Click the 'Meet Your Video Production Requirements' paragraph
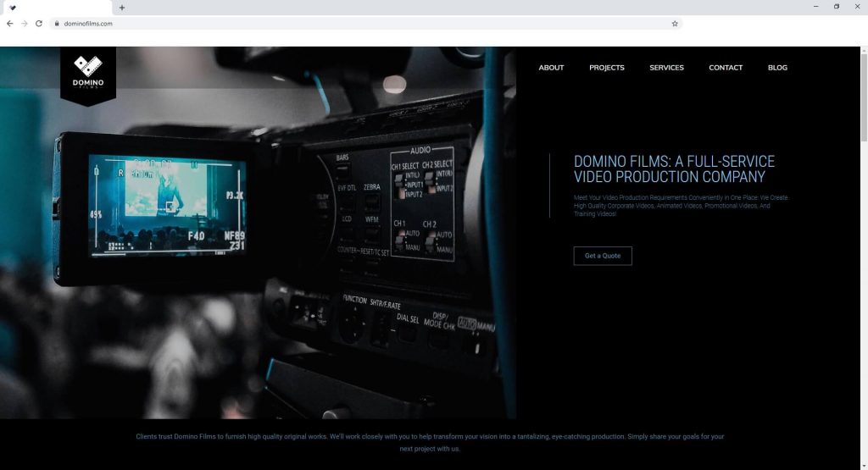This screenshot has width=868, height=470. pos(681,206)
